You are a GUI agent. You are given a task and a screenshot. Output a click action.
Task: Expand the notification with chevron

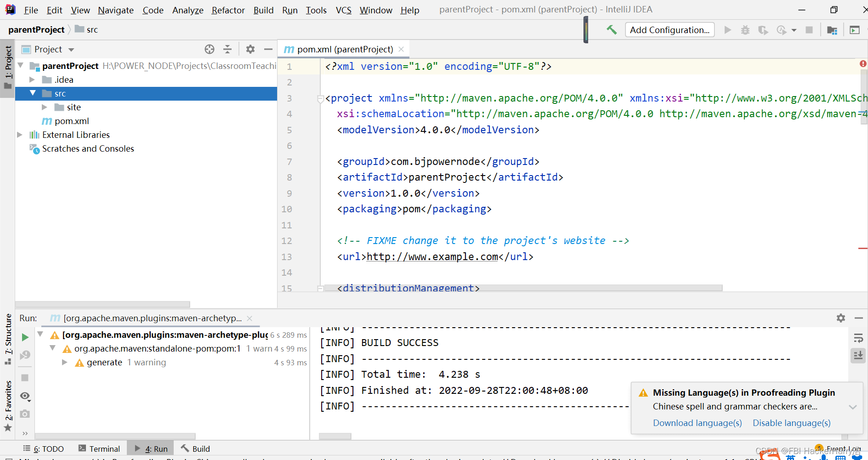[853, 407]
